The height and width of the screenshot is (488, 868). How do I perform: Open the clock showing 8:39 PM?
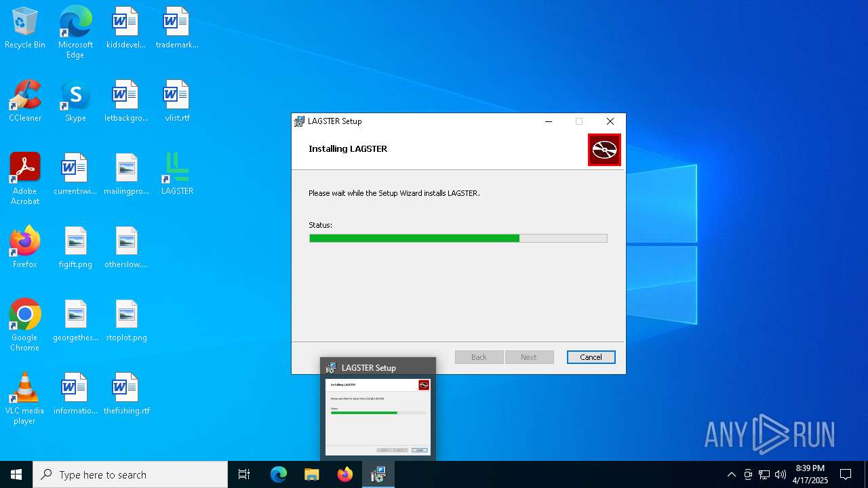click(810, 474)
